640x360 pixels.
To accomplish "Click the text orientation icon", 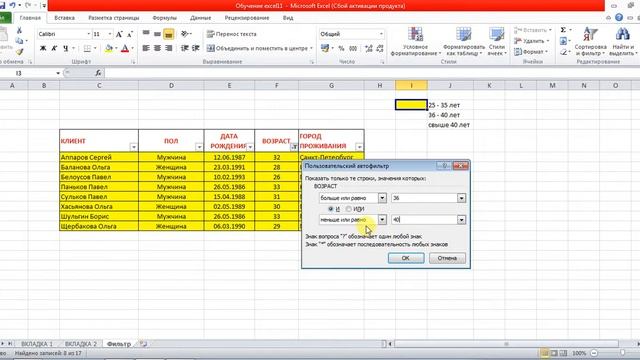I will pos(184,34).
